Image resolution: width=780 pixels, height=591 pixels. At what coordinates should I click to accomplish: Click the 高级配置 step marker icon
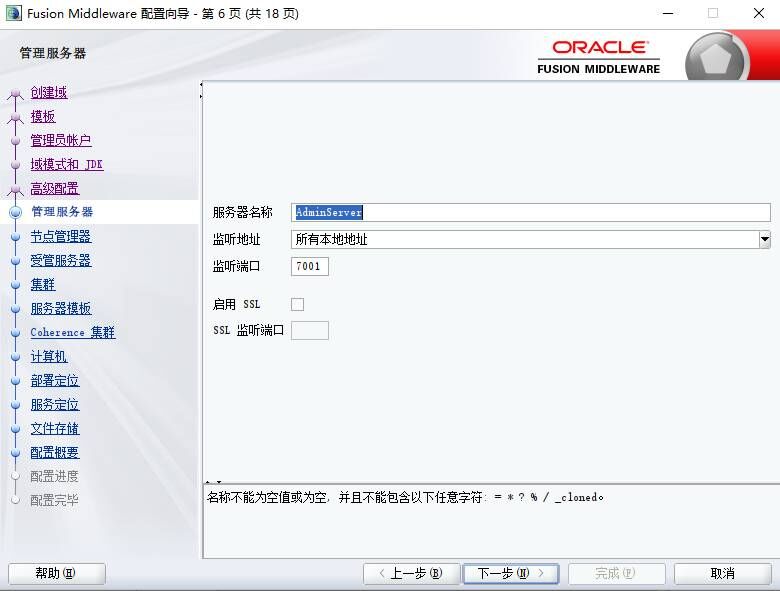click(x=15, y=190)
